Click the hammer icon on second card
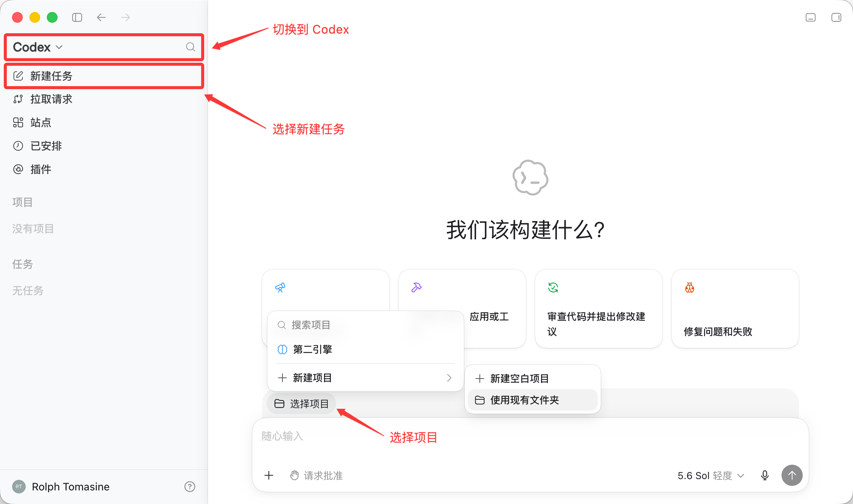 coord(416,288)
